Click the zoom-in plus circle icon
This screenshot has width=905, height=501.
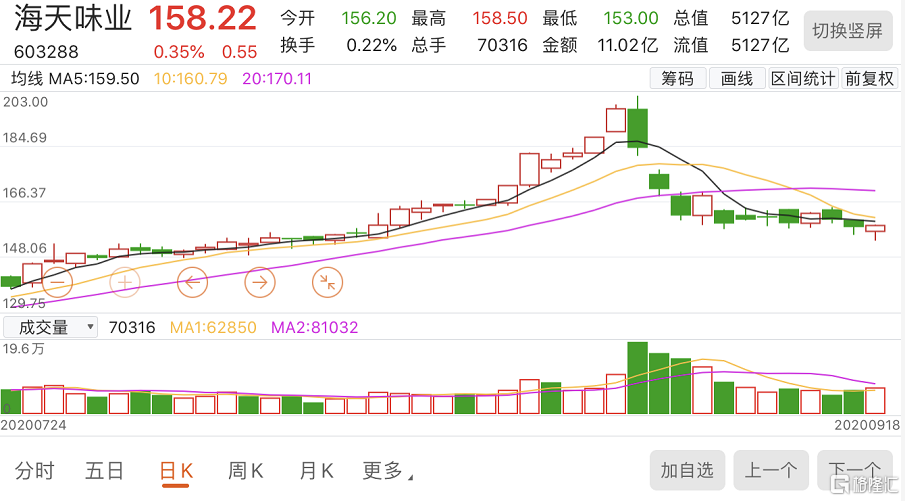[x=125, y=282]
